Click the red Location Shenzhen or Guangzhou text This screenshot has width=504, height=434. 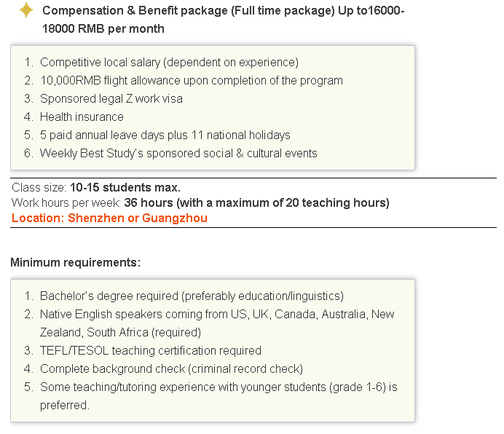[109, 218]
